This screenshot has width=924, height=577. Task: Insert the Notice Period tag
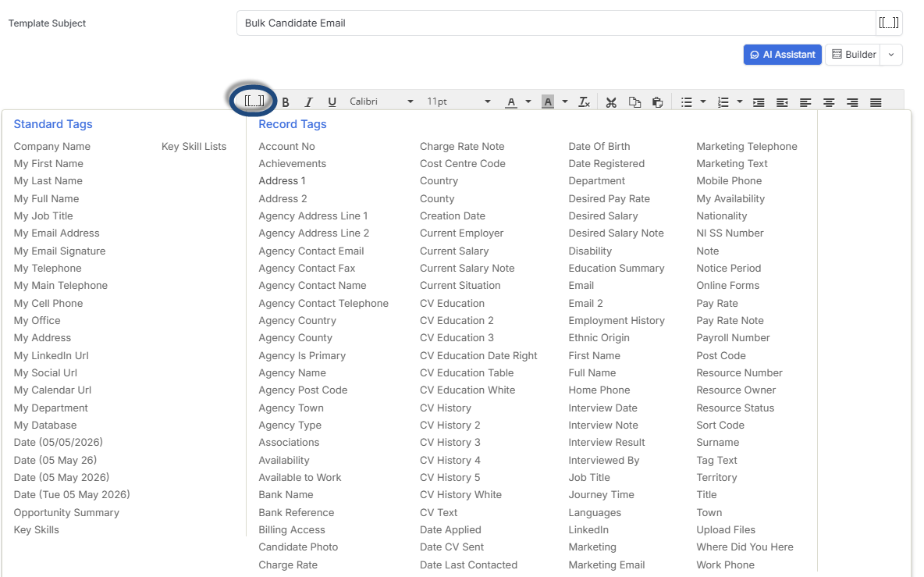click(728, 268)
